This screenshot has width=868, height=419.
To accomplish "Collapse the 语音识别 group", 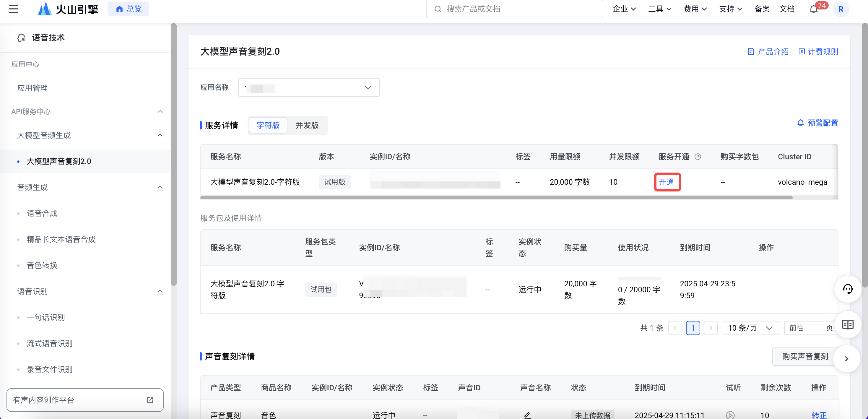I will [160, 291].
